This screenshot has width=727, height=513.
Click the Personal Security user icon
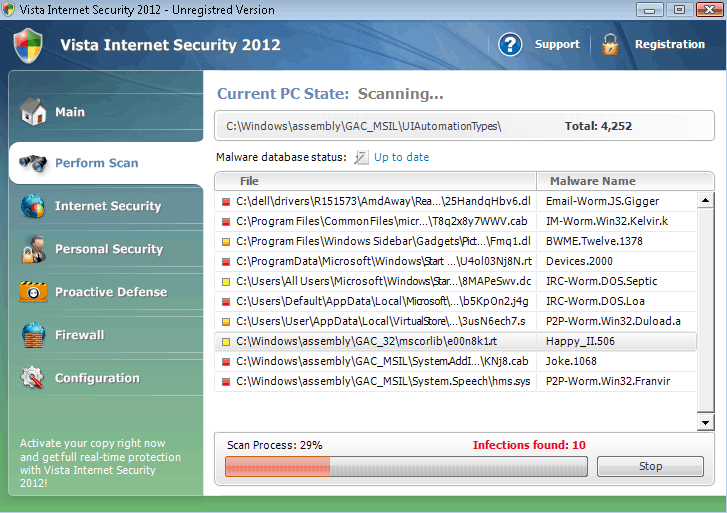(x=33, y=249)
